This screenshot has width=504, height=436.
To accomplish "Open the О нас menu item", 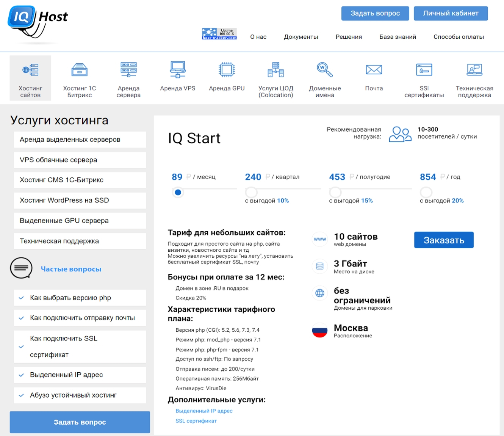I will point(258,37).
